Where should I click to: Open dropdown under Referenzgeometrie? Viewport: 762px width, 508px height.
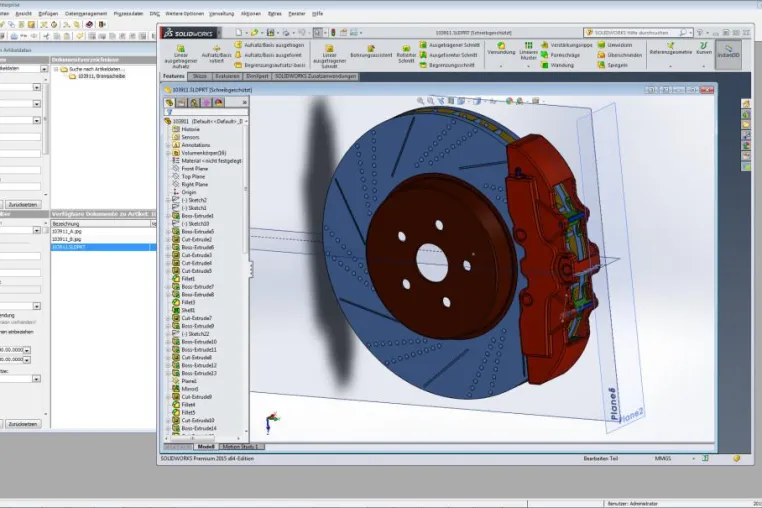coord(671,66)
